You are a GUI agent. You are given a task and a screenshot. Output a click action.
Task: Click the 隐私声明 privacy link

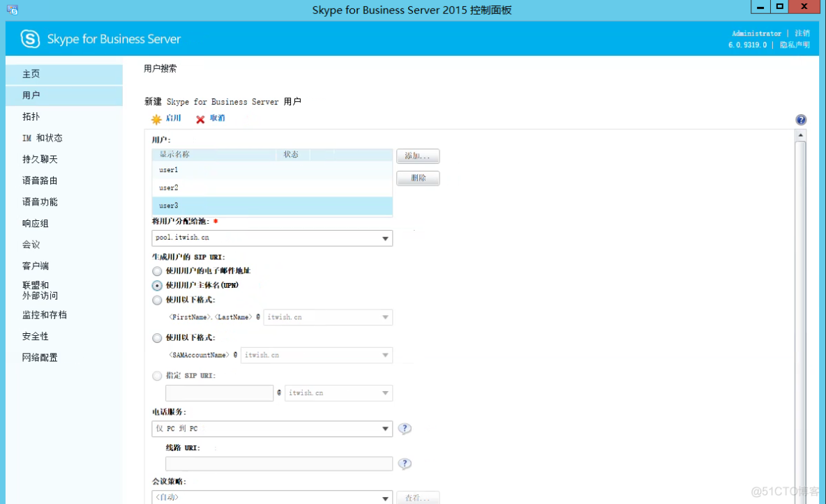[x=795, y=45]
